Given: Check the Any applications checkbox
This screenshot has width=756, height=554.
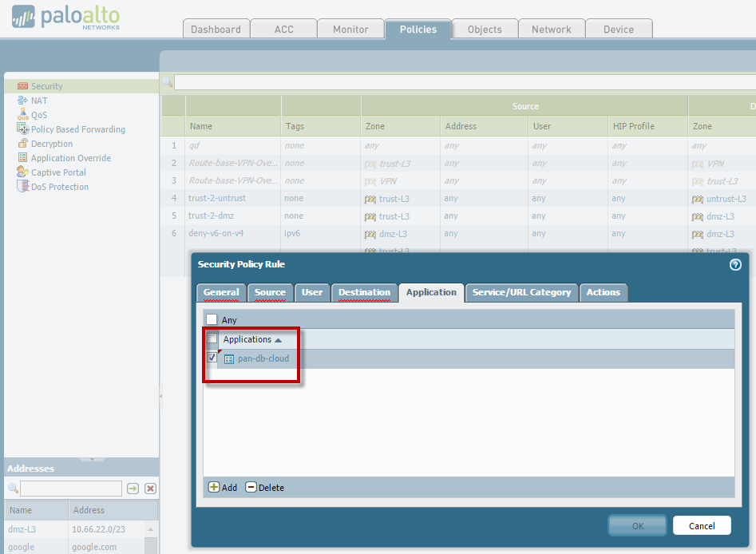Looking at the screenshot, I should click(211, 319).
